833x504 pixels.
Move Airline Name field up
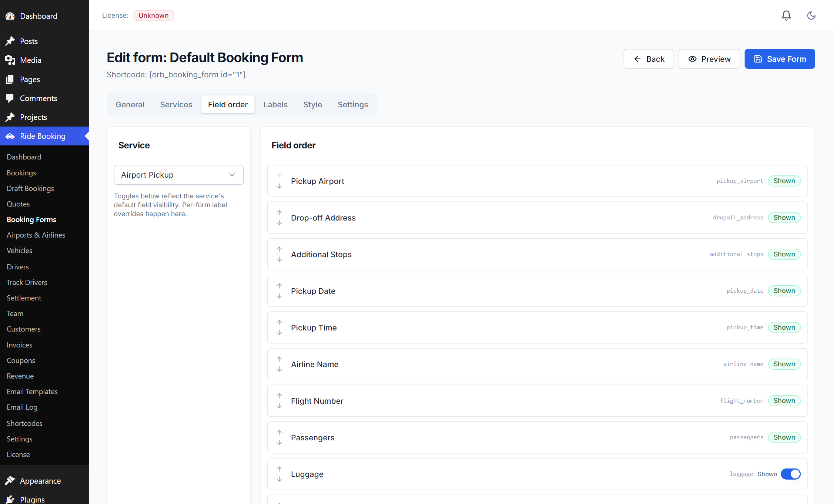280,359
